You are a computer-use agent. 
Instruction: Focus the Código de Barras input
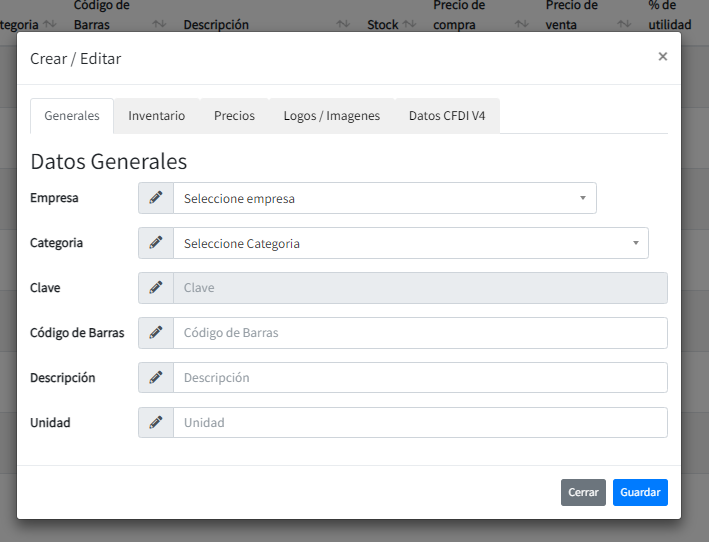click(x=420, y=333)
